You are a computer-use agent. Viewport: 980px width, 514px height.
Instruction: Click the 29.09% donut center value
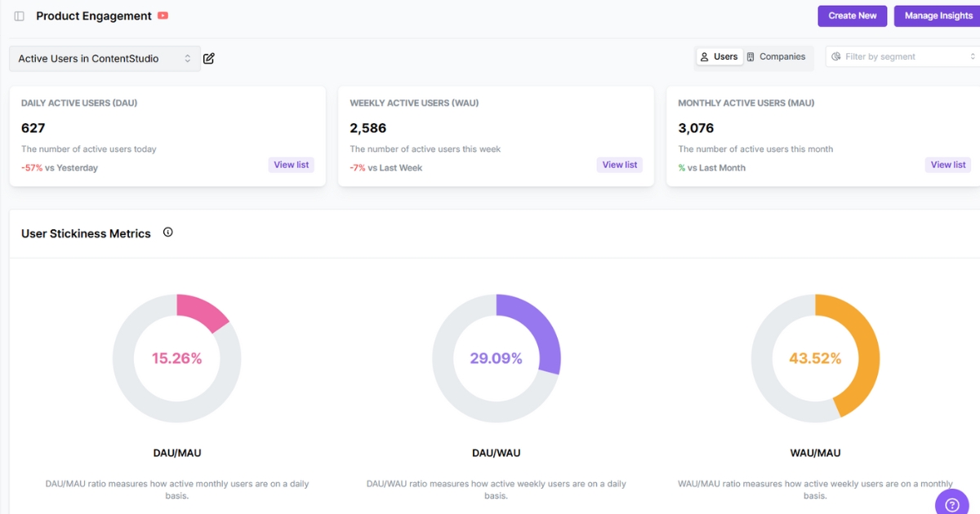497,358
